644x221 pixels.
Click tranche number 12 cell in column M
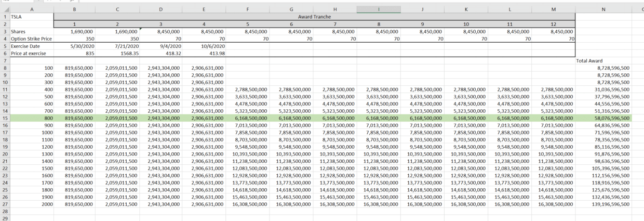tap(553, 24)
